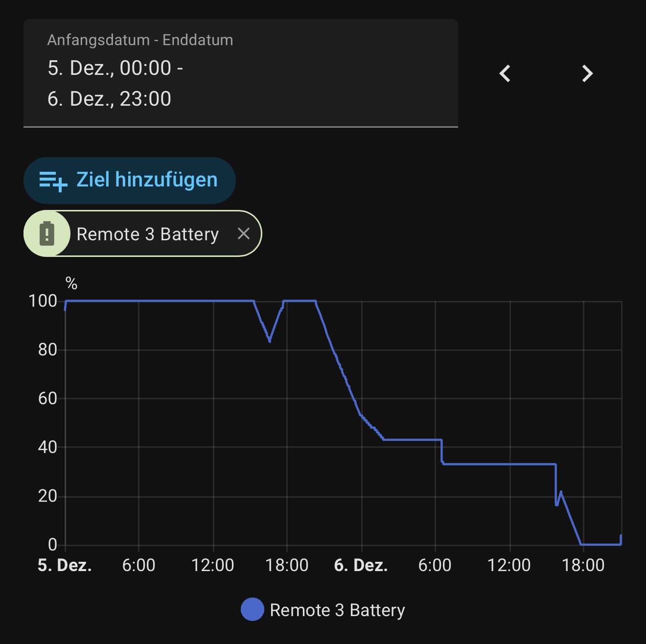
Task: Click the 6. Dez. x-axis label
Action: click(361, 565)
